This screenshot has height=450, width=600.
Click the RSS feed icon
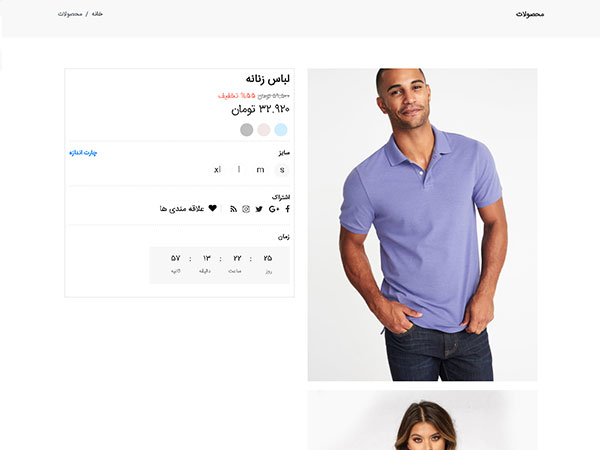click(x=233, y=209)
